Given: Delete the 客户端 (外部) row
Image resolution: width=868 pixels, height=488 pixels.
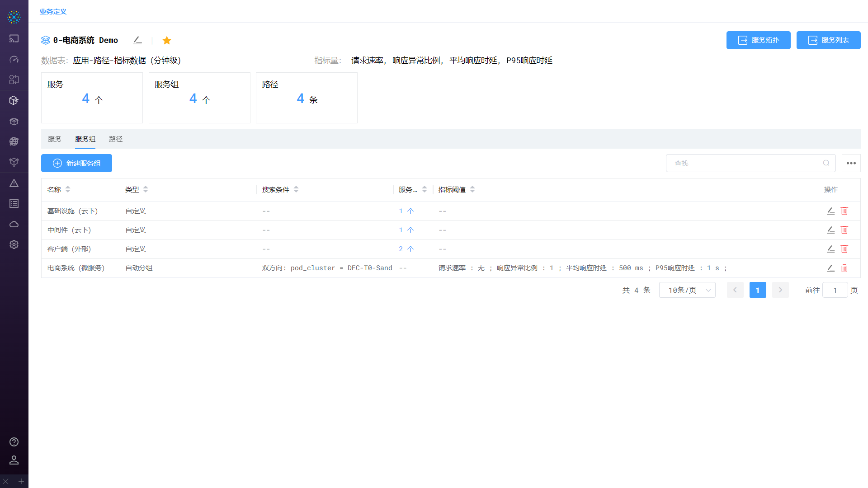Looking at the screenshot, I should tap(844, 249).
